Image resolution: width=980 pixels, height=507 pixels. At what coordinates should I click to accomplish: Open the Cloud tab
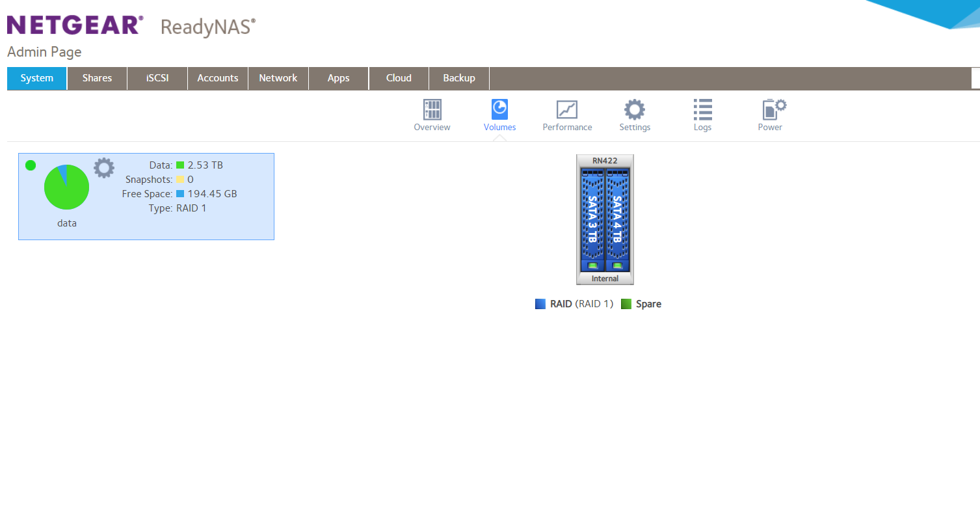coord(398,78)
